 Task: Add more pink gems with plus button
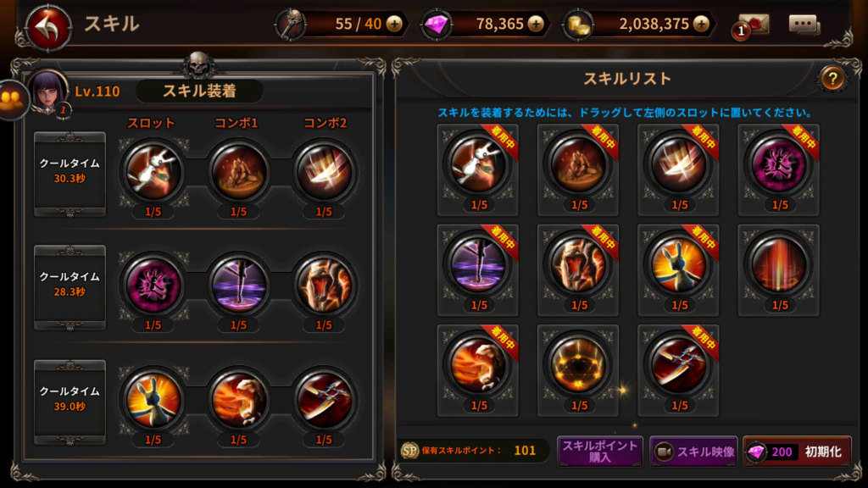536,24
